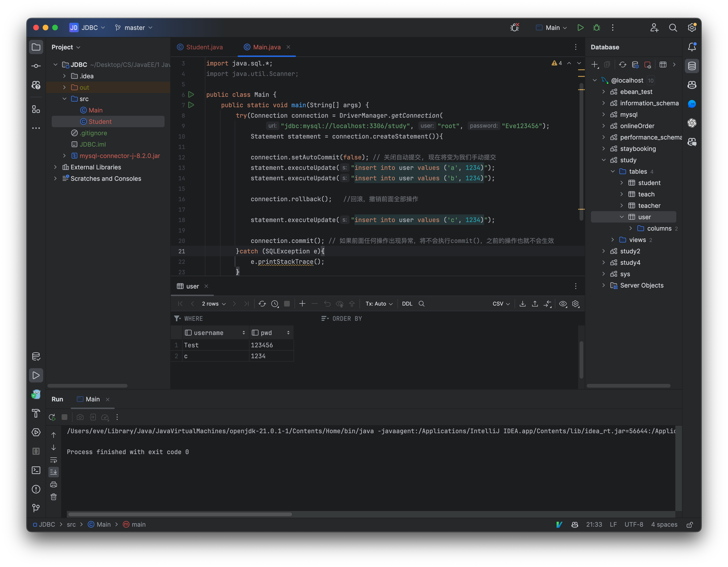This screenshot has height=567, width=728.
Task: Select the user data grid tab
Action: [x=192, y=286]
